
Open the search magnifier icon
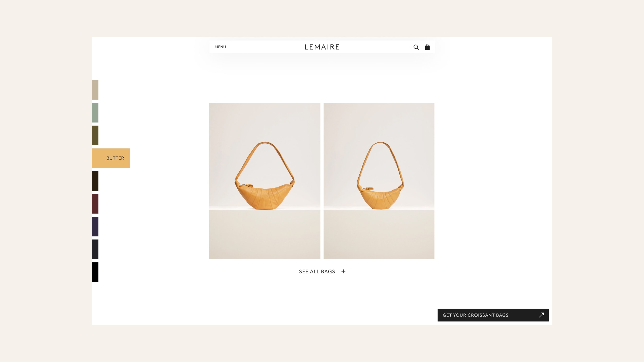[416, 47]
